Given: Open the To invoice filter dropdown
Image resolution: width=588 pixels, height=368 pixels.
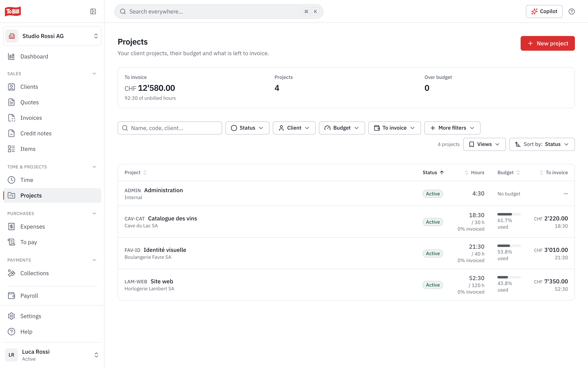Looking at the screenshot, I should 395,128.
